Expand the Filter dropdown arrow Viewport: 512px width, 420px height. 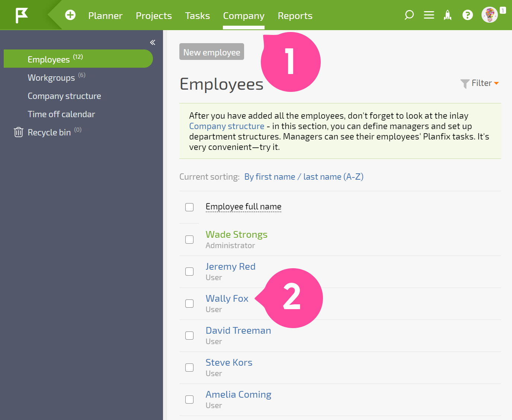496,83
